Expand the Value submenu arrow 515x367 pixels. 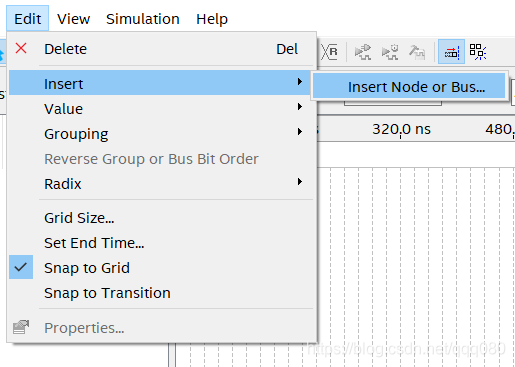pos(300,107)
